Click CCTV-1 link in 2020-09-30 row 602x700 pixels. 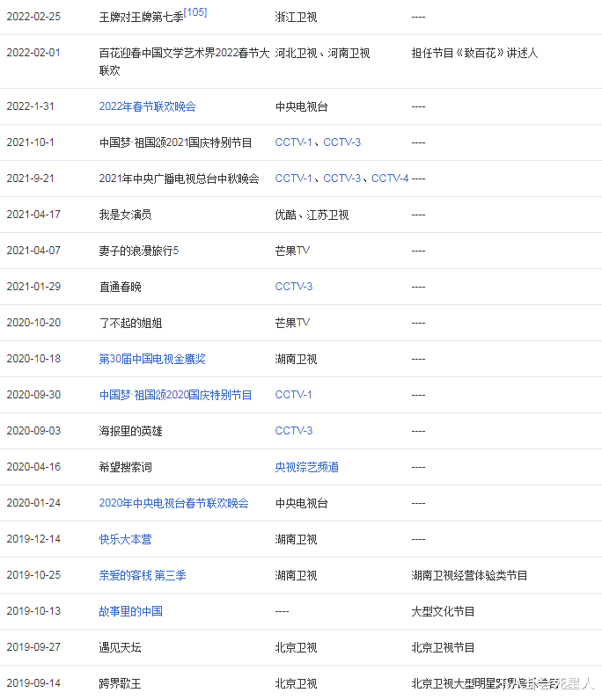(x=293, y=395)
